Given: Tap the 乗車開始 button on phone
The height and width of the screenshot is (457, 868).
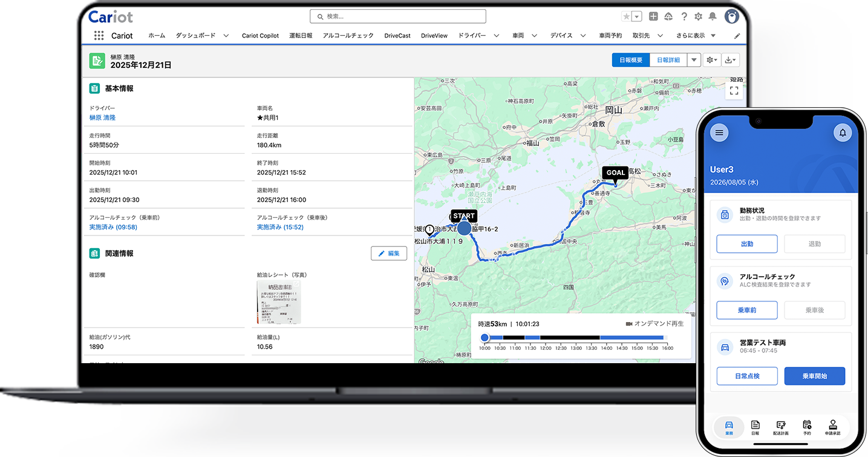Looking at the screenshot, I should 815,376.
